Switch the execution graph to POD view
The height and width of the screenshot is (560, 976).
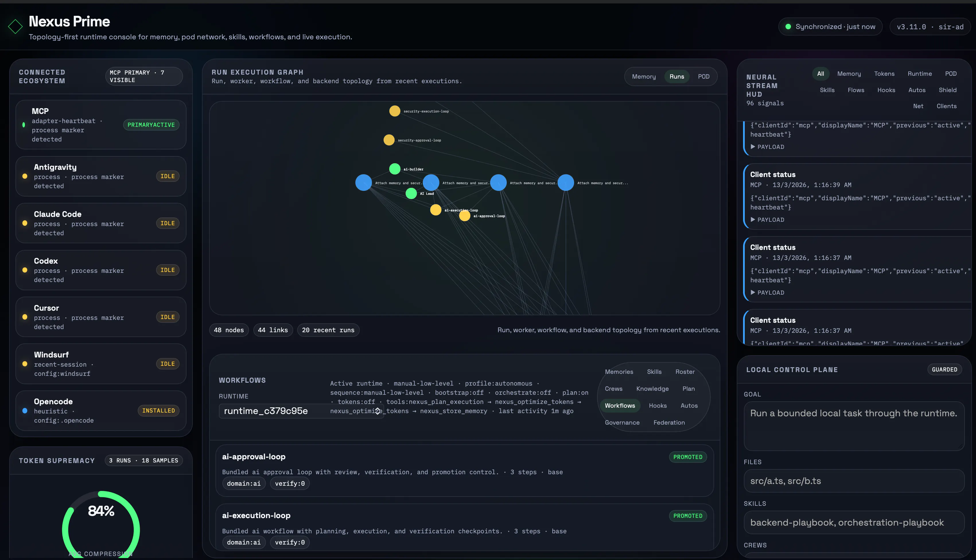pos(704,77)
